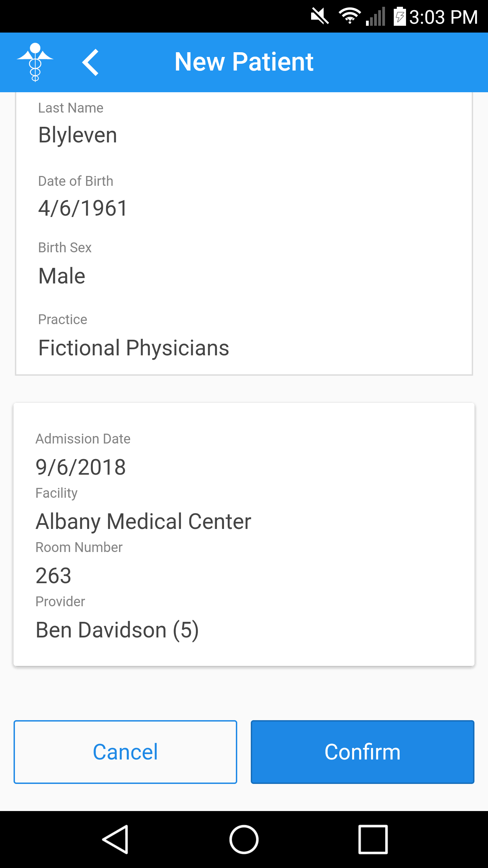The image size is (488, 868).
Task: Tap the muted sound status icon
Action: pos(320,16)
